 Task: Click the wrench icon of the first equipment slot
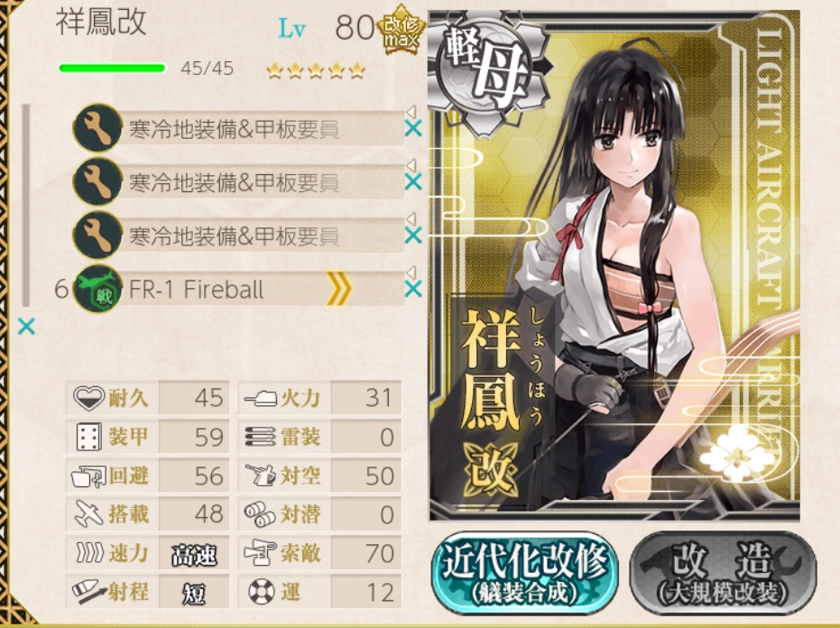coord(97,127)
